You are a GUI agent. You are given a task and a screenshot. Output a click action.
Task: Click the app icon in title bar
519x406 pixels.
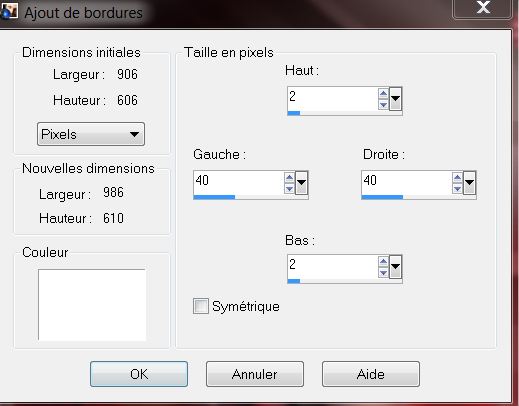coord(9,11)
